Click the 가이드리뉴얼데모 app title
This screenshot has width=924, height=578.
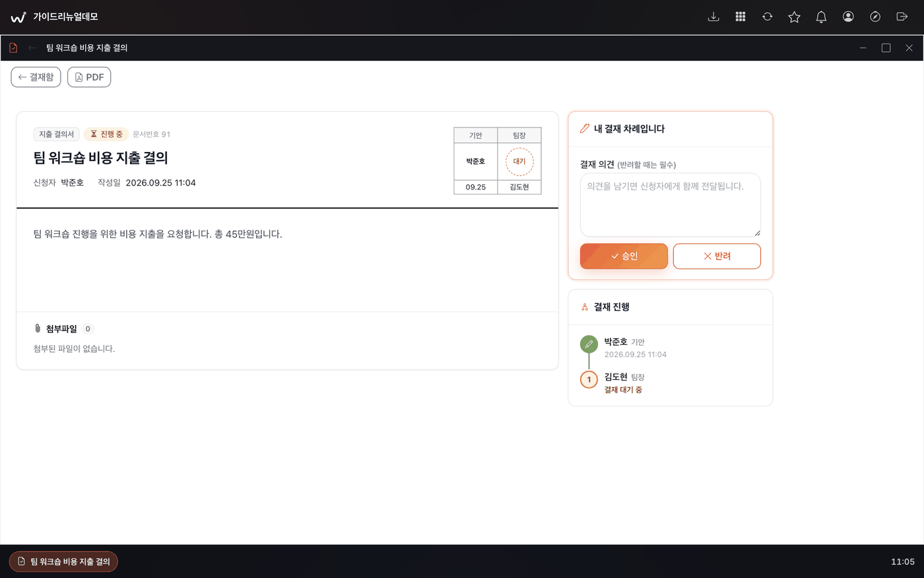pos(65,17)
